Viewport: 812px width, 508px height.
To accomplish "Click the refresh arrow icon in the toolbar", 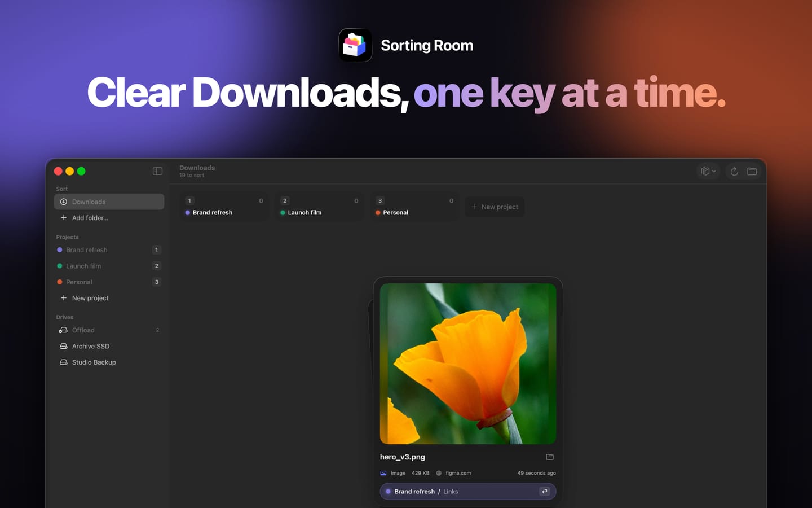I will [734, 171].
